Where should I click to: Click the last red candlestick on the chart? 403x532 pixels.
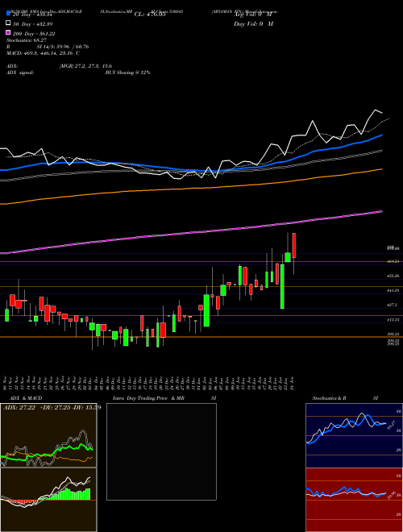294,246
